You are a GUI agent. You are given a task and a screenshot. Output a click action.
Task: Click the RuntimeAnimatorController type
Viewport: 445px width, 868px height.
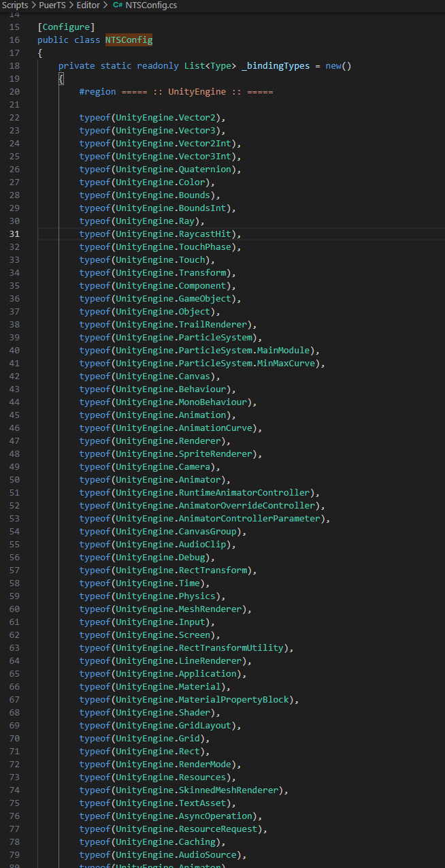(244, 493)
